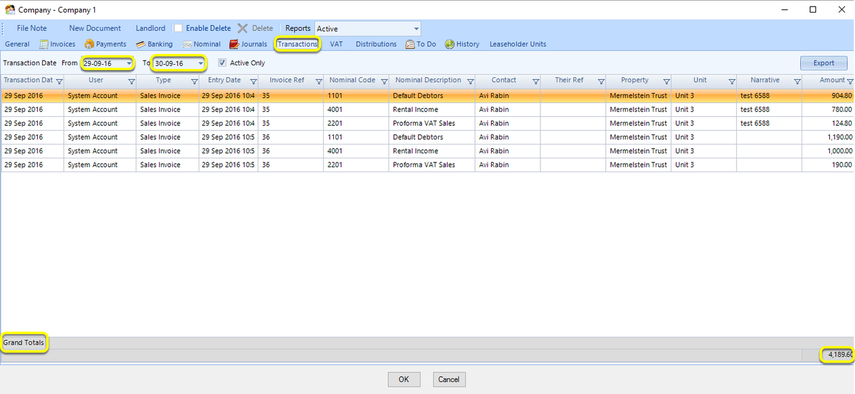Select the Transactions tab
The width and height of the screenshot is (855, 394).
click(297, 44)
